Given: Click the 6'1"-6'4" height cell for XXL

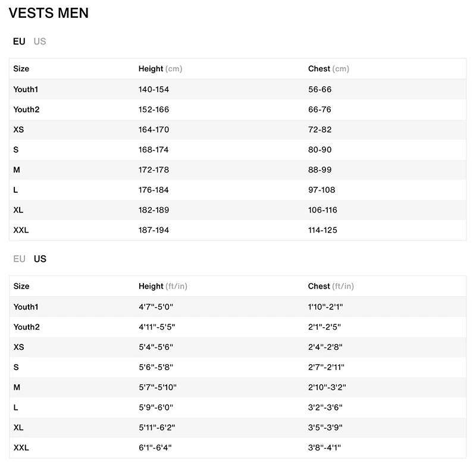Looking at the screenshot, I should pyautogui.click(x=155, y=447).
